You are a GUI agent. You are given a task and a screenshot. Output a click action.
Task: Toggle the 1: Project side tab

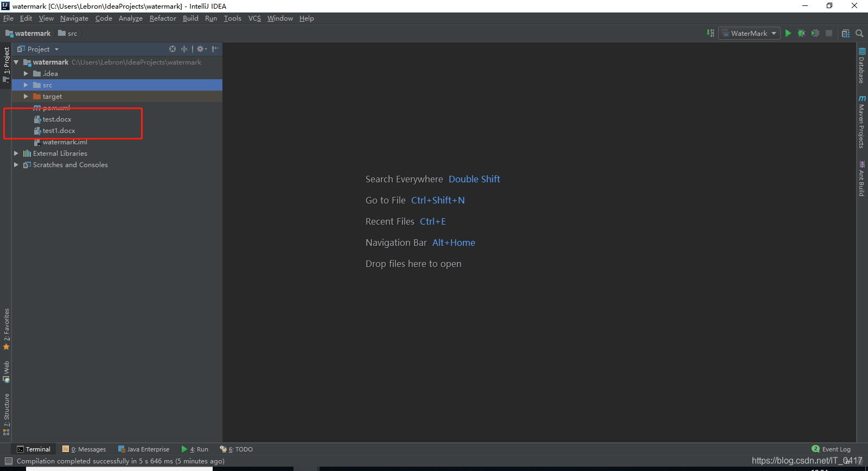point(6,64)
